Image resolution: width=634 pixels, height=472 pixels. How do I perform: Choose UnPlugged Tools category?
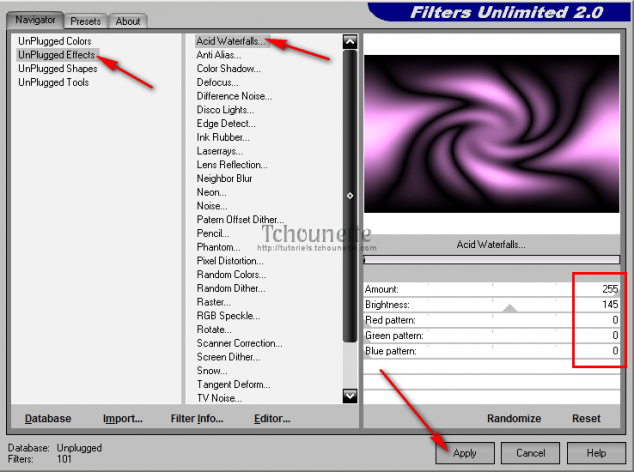click(x=53, y=83)
